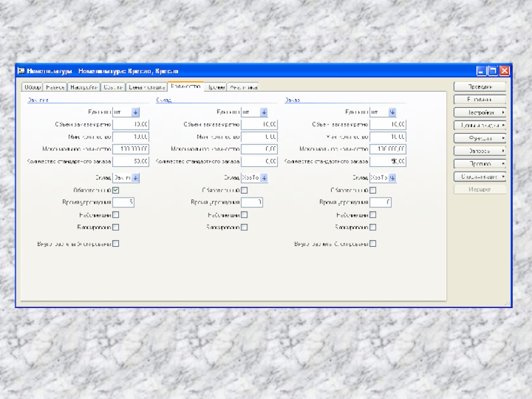
Task: Click Мин. количество field in Заказ
Action: click(x=388, y=137)
